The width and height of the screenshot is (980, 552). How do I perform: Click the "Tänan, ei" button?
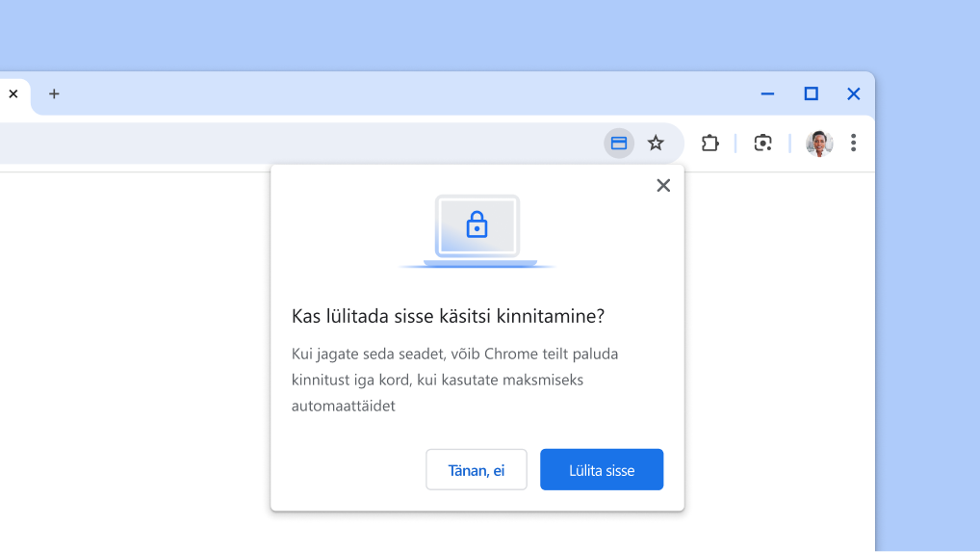pos(477,470)
